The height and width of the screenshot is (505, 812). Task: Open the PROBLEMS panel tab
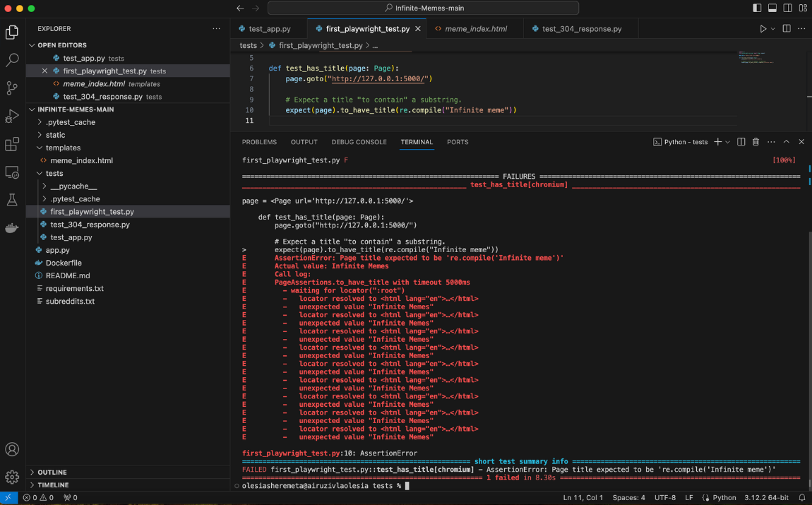tap(259, 141)
